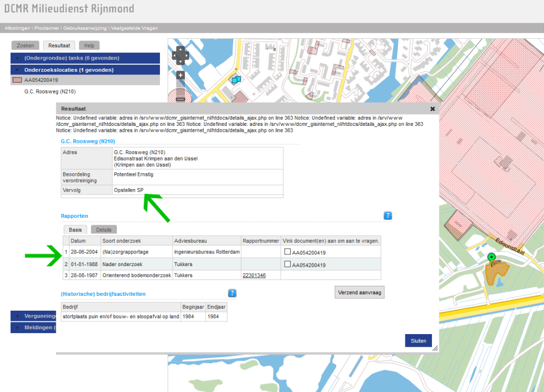
Task: Open help icon beside Rapporten heading
Action: click(388, 216)
